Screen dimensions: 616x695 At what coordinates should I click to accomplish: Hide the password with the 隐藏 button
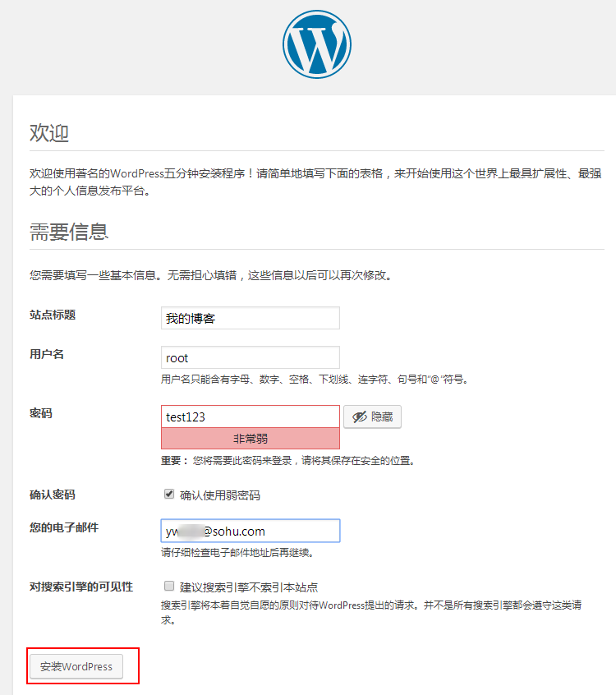pos(372,417)
